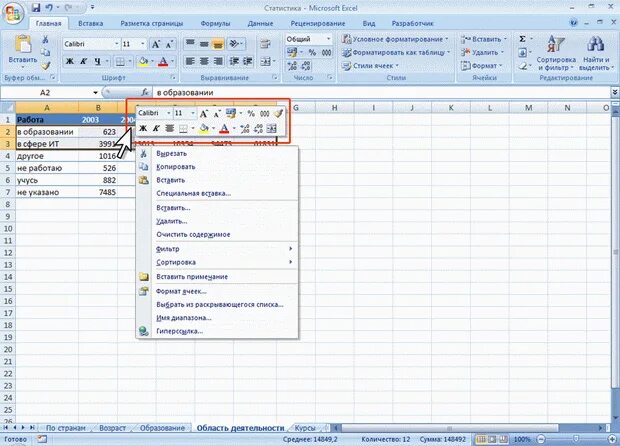Toggle bold Ж on mini toolbar
The width and height of the screenshot is (620, 446).
(x=143, y=128)
